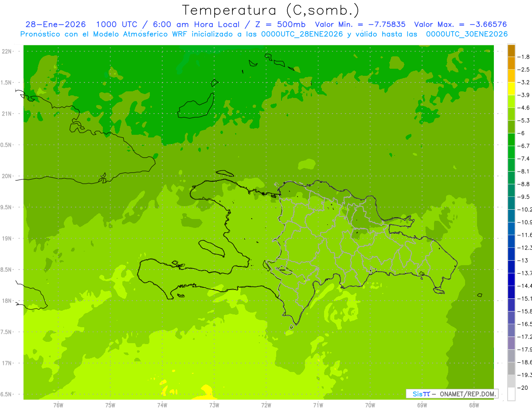Click the "72W" longitude label
Screen dimensions: 532x411
tap(266, 406)
